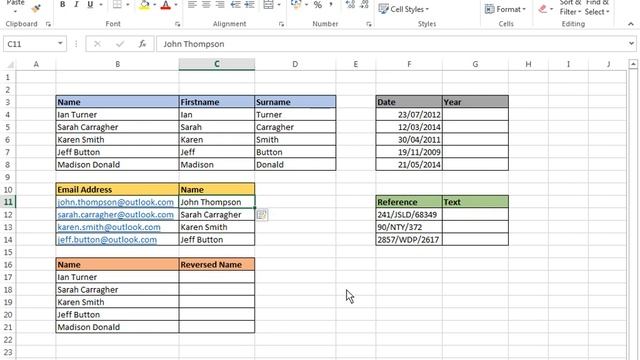The width and height of the screenshot is (640, 360).
Task: Apply bold formatting
Action: pos(62,5)
